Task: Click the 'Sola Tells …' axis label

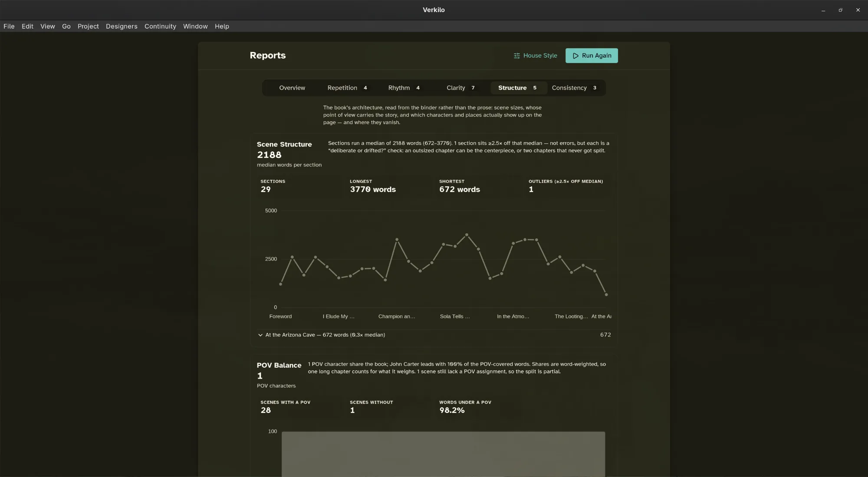Action: (455, 317)
